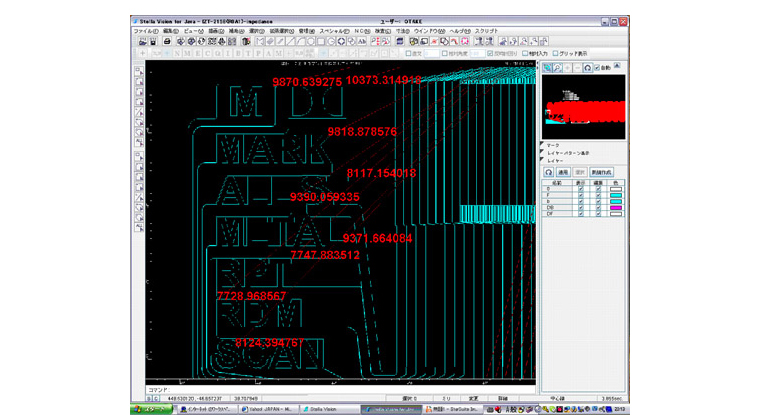Toggle 編集 checkbox for the magenta DB layer
The height and width of the screenshot is (415, 760).
(x=598, y=208)
